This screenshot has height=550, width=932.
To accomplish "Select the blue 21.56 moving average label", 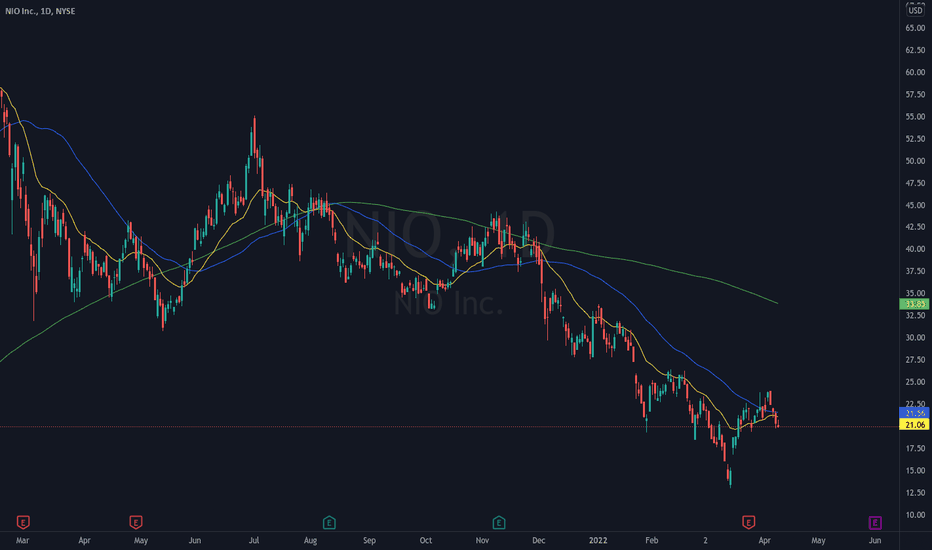I will pyautogui.click(x=914, y=413).
